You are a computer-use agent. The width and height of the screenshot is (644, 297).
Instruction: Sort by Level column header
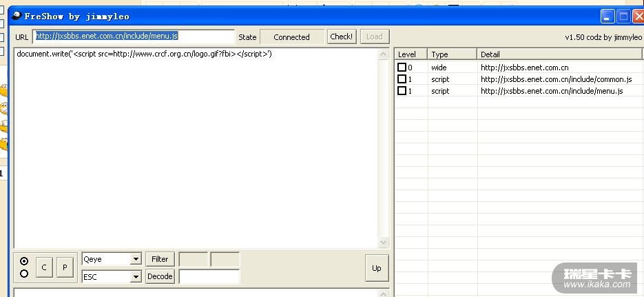pyautogui.click(x=411, y=54)
